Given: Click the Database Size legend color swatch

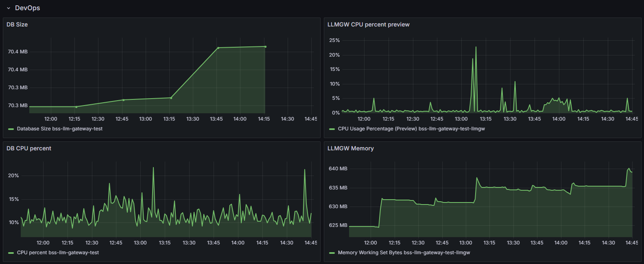Looking at the screenshot, I should [x=11, y=129].
